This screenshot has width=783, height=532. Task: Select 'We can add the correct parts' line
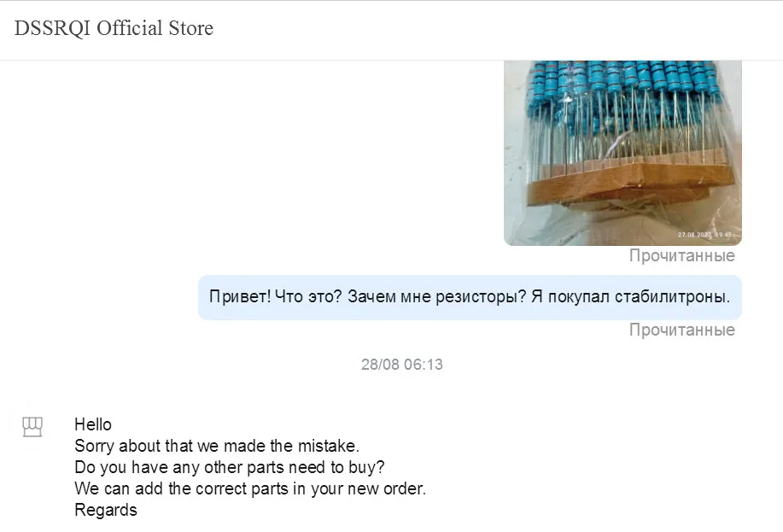pos(250,488)
